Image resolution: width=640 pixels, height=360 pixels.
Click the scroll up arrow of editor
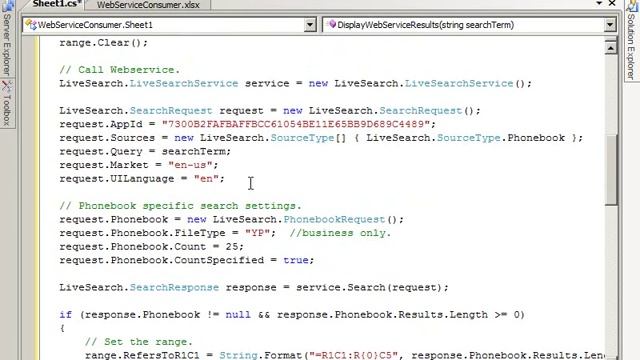pyautogui.click(x=611, y=48)
